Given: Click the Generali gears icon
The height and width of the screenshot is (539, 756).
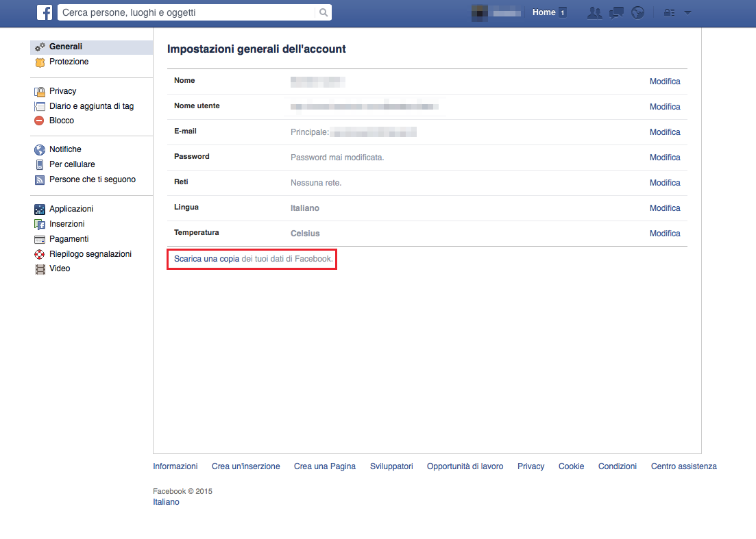Looking at the screenshot, I should pyautogui.click(x=40, y=47).
